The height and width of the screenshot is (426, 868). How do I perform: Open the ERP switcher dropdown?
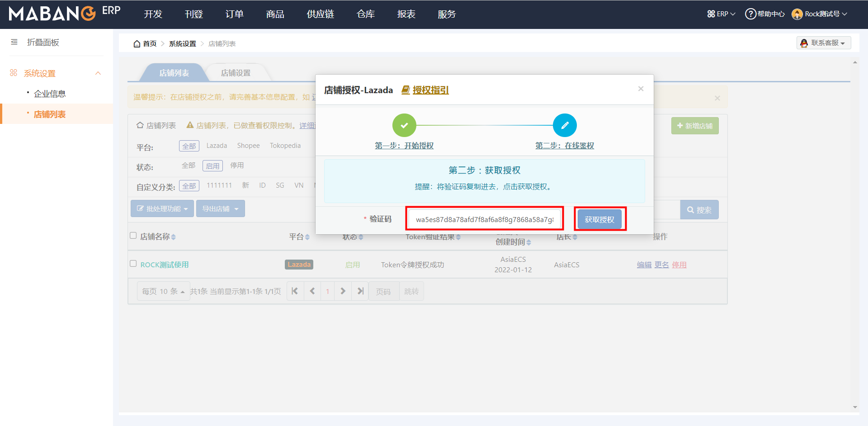pyautogui.click(x=722, y=14)
